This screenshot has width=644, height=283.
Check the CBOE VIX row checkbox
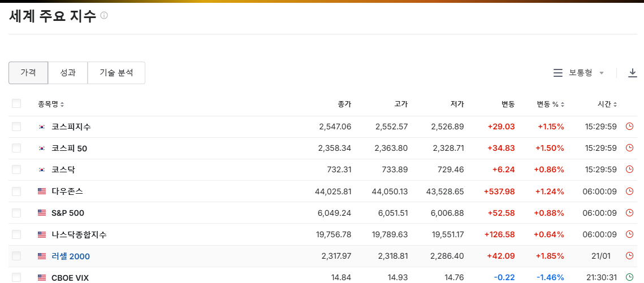[16, 278]
